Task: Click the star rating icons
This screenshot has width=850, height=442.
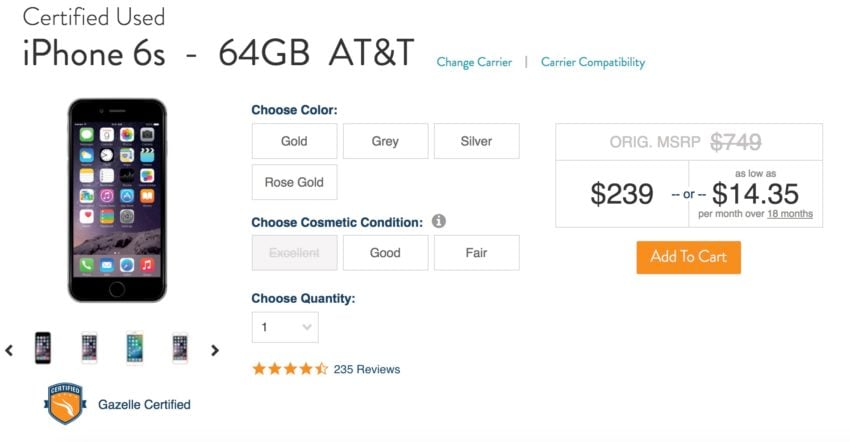Action: click(x=290, y=369)
